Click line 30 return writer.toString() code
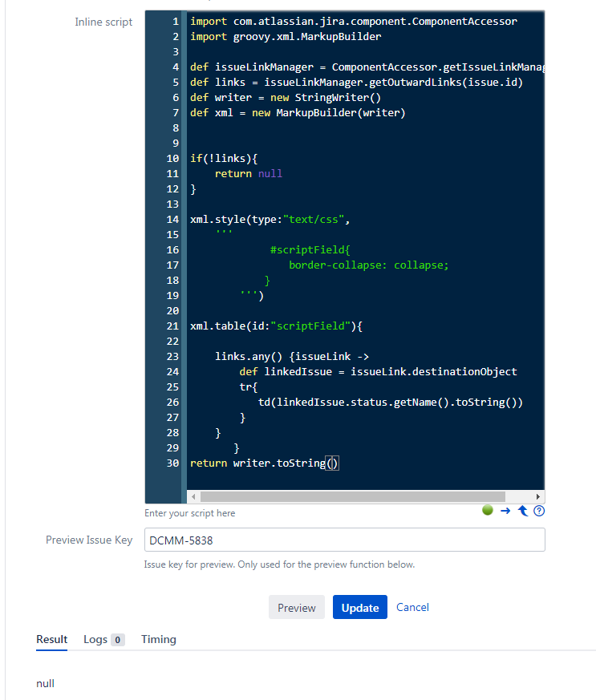This screenshot has width=596, height=700. pyautogui.click(x=264, y=463)
